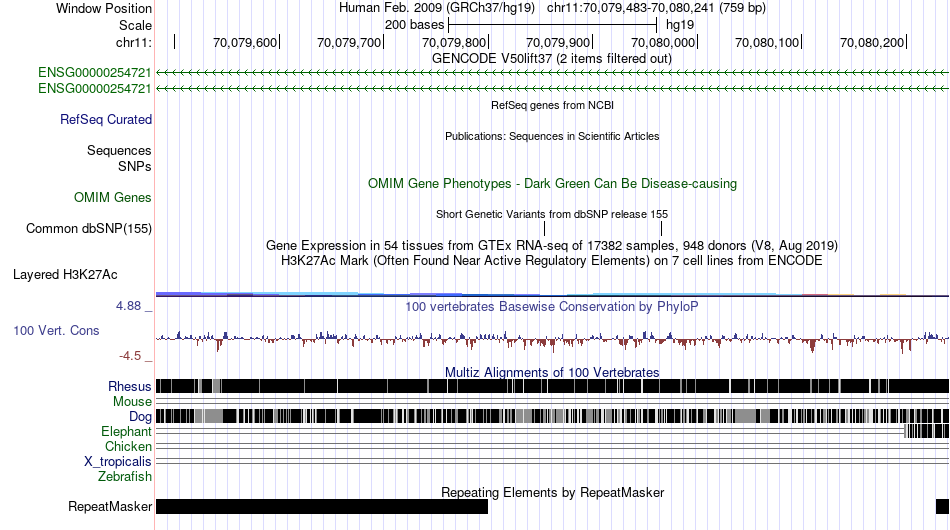950x530 pixels.
Task: Click the RepeatMasker track label
Action: click(110, 506)
